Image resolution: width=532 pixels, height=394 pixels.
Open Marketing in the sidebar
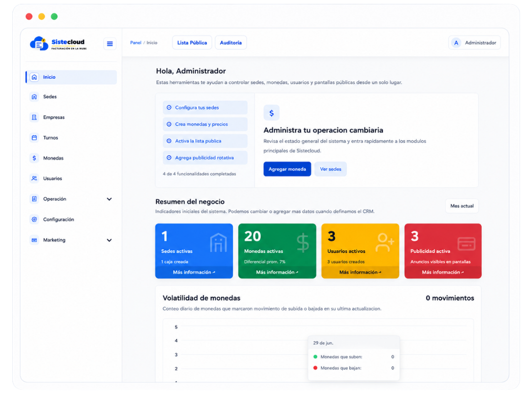tap(71, 240)
